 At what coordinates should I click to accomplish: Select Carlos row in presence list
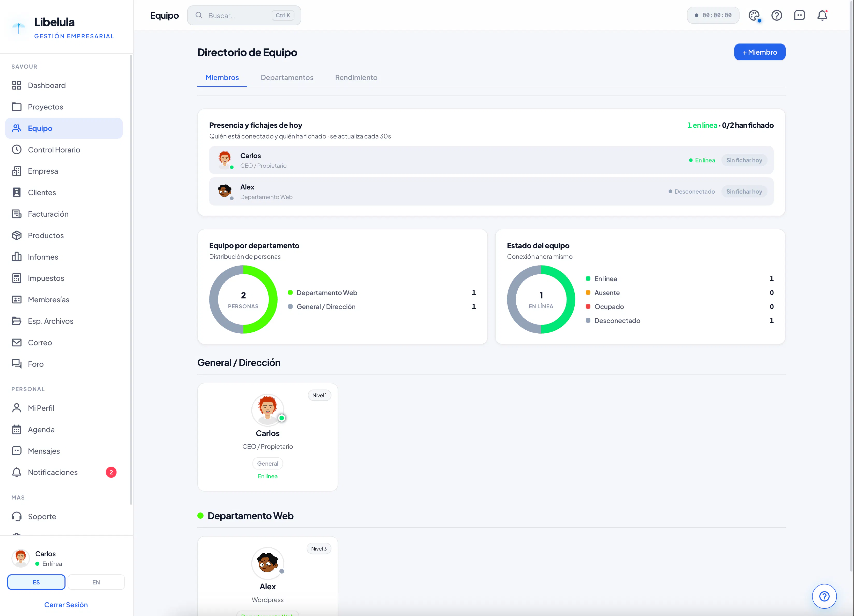(491, 160)
